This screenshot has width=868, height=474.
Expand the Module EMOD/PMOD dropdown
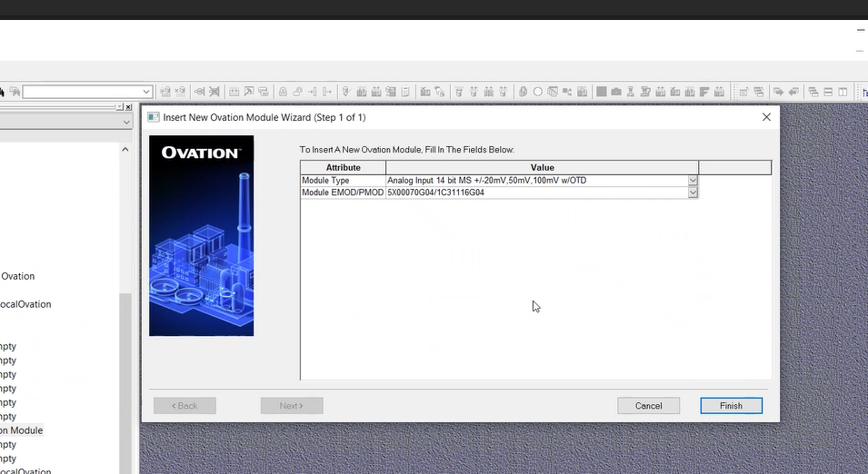pos(693,193)
